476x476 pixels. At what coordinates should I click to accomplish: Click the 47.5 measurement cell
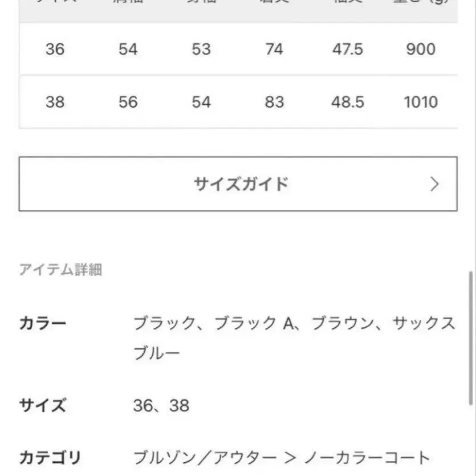347,49
